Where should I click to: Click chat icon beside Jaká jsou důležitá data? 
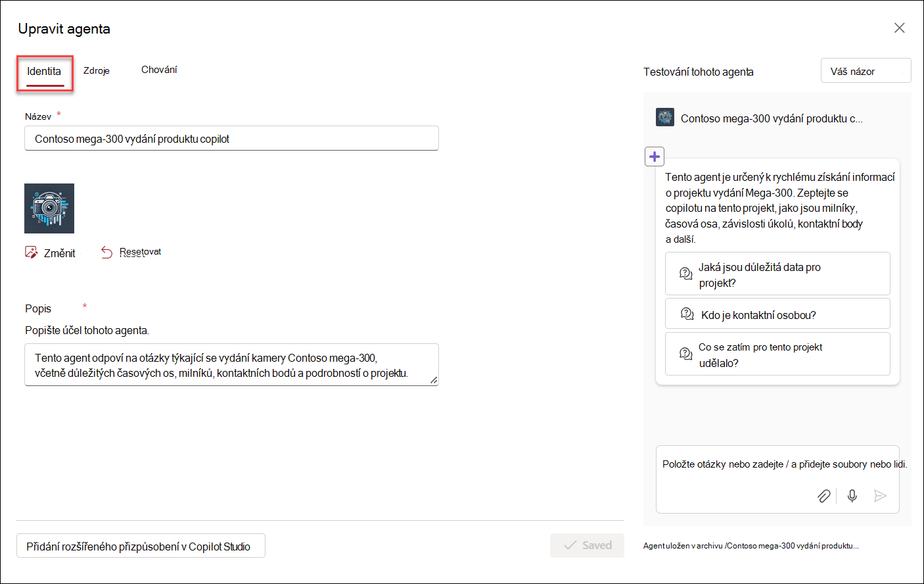[685, 274]
